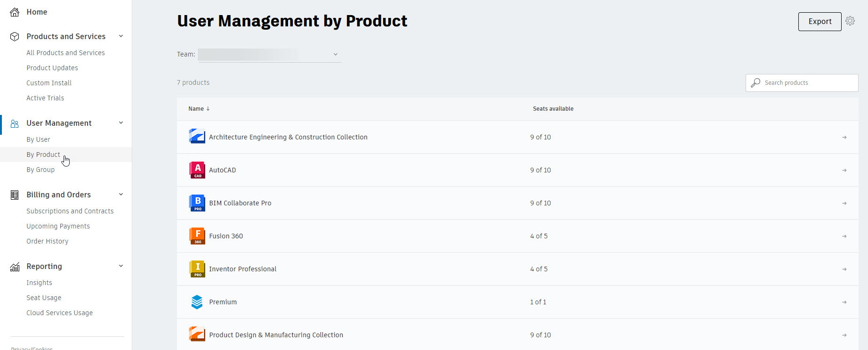Screen dimensions: 868x350
Task: Click the arrow in the Premium row
Action: tap(844, 302)
